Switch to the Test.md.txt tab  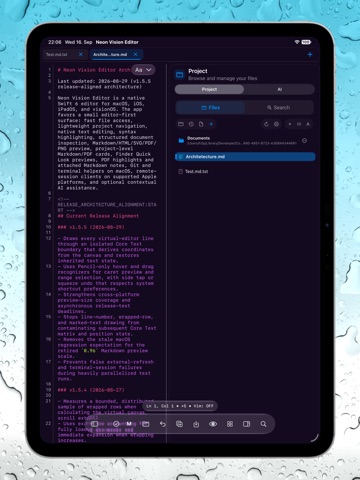[64, 54]
